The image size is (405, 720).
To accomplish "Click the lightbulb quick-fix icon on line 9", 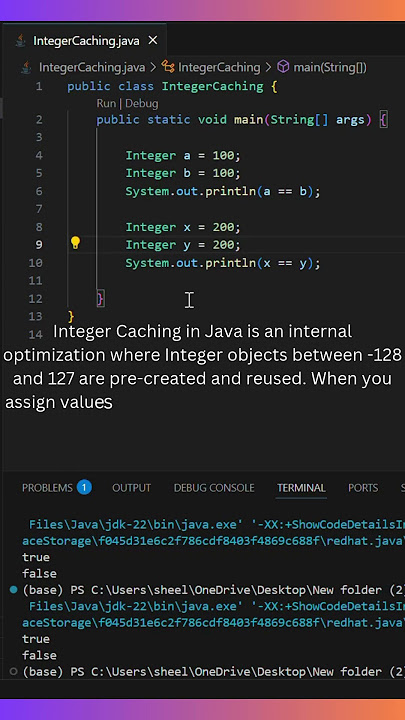I will click(75, 243).
